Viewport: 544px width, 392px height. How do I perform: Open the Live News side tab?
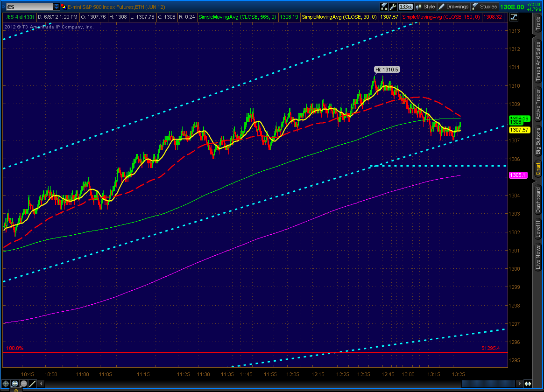[538, 257]
